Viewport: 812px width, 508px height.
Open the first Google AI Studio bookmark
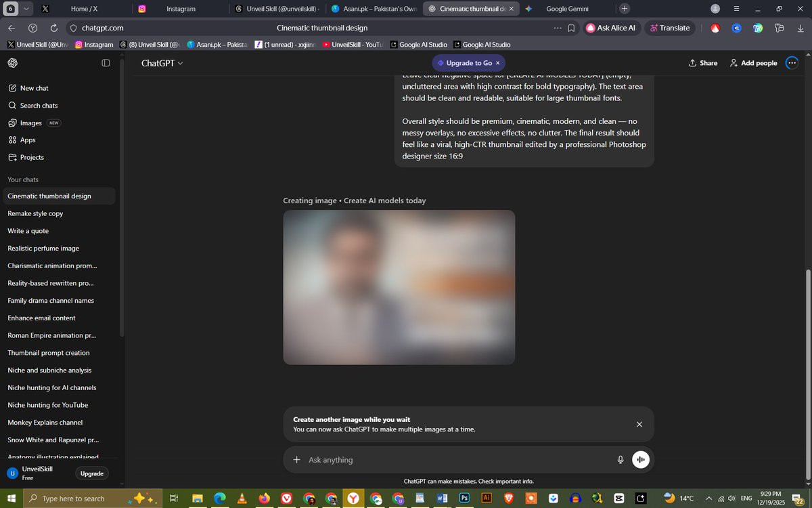(418, 45)
